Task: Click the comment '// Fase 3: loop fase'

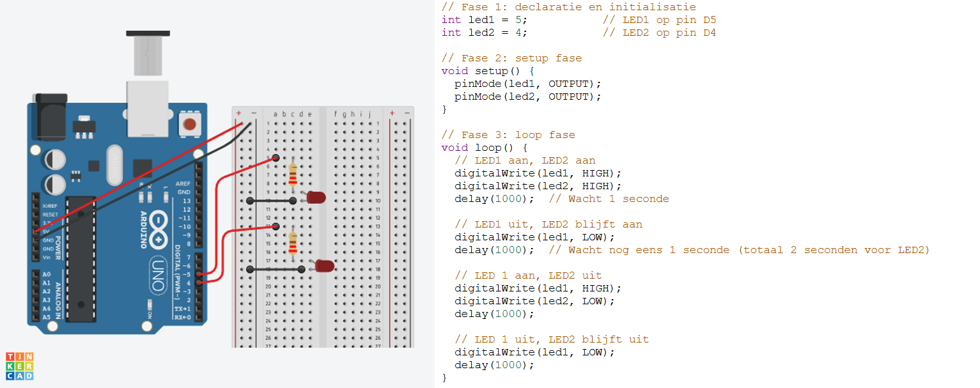Action: click(508, 135)
